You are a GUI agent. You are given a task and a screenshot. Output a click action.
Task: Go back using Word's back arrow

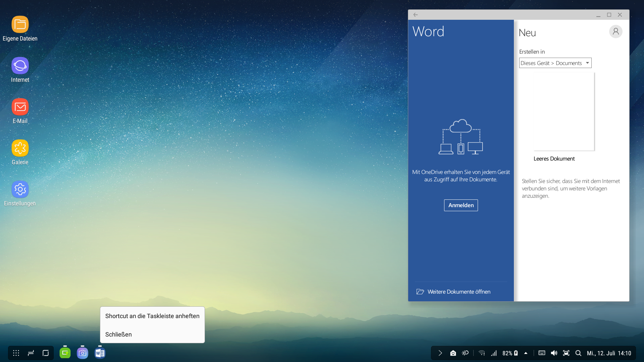pyautogui.click(x=416, y=15)
